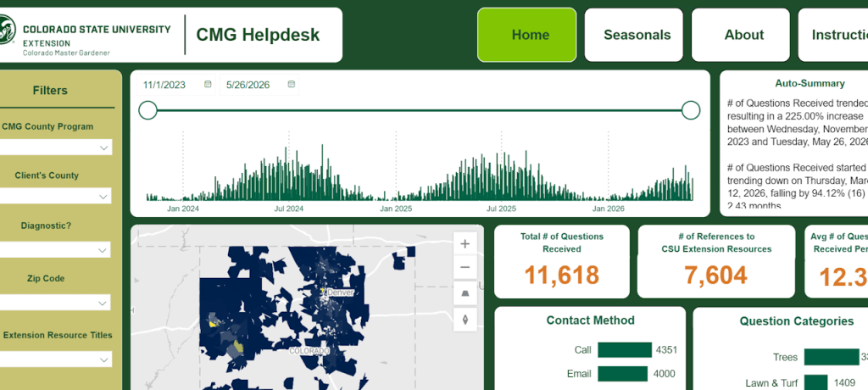Click the Contact Method chart title
The image size is (868, 390).
coord(590,320)
